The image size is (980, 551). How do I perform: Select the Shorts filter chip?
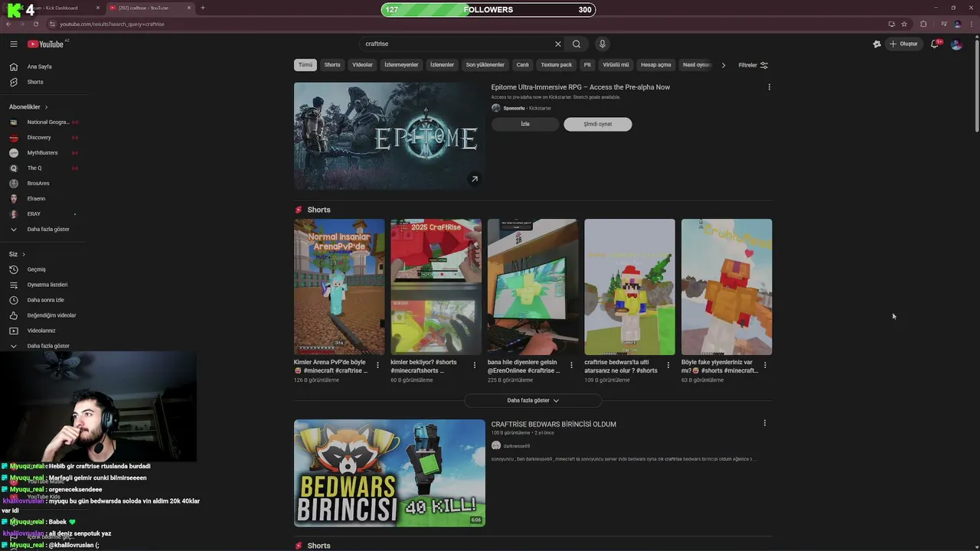332,65
